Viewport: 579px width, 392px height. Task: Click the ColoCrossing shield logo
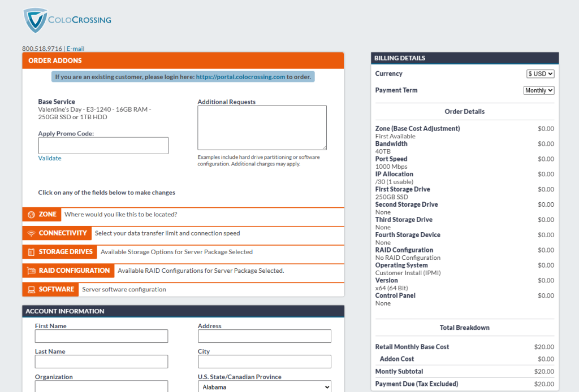click(x=36, y=20)
